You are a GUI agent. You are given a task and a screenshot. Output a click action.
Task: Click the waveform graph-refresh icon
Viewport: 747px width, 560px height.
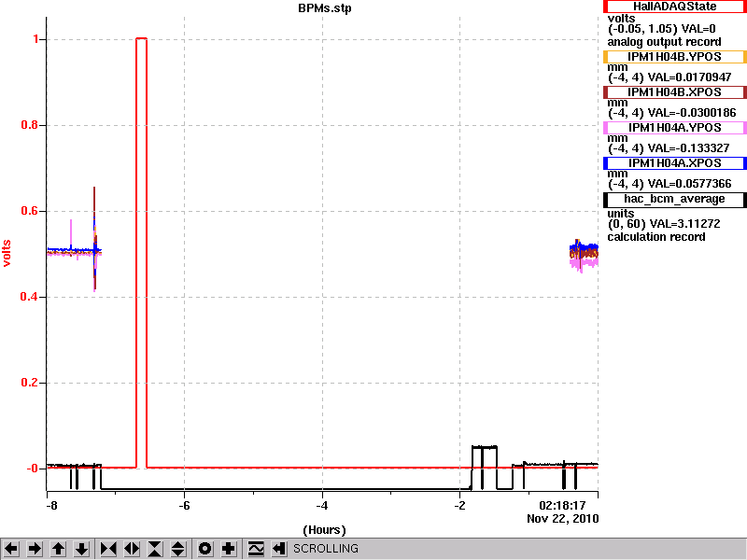point(256,549)
